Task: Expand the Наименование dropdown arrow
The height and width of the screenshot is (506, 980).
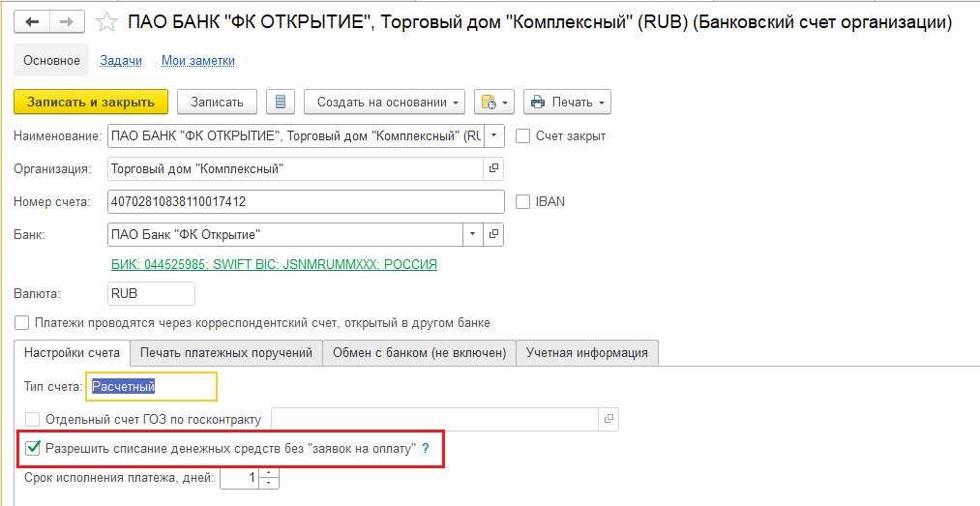Action: tap(493, 135)
